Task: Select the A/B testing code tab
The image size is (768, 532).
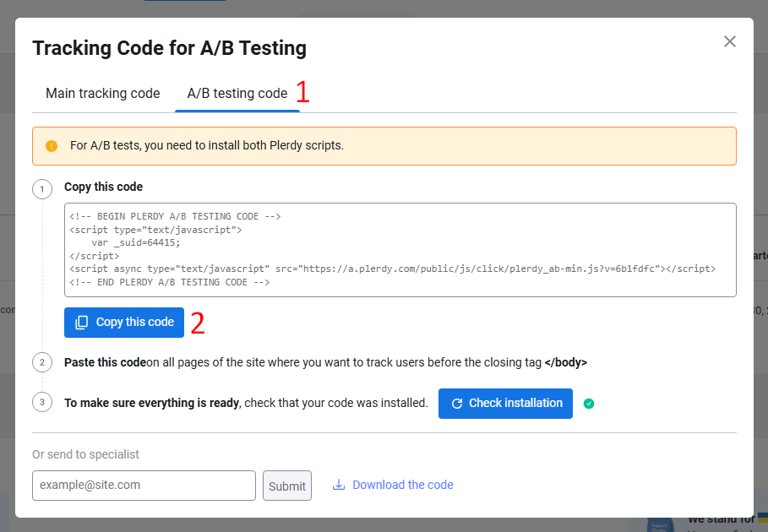Action: [237, 93]
